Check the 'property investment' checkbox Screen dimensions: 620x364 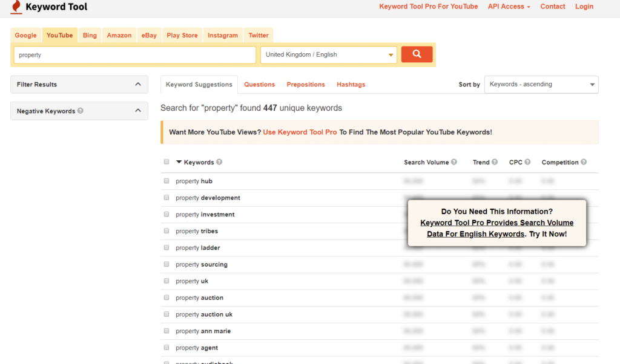167,214
